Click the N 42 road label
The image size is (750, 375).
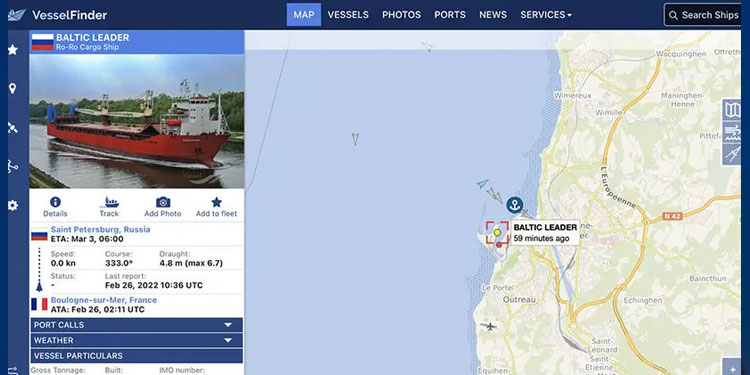(672, 216)
